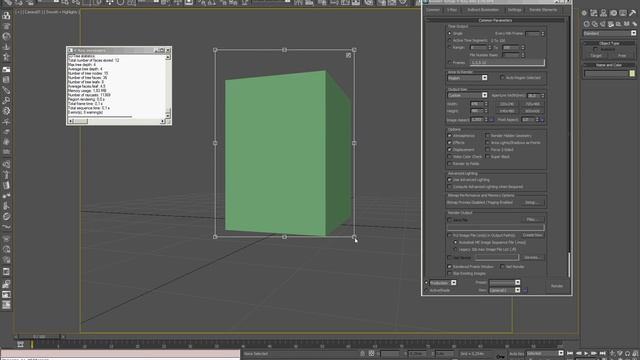This screenshot has height=360, width=640.
Task: Collapse the Name and Color rollout
Action: (x=609, y=65)
